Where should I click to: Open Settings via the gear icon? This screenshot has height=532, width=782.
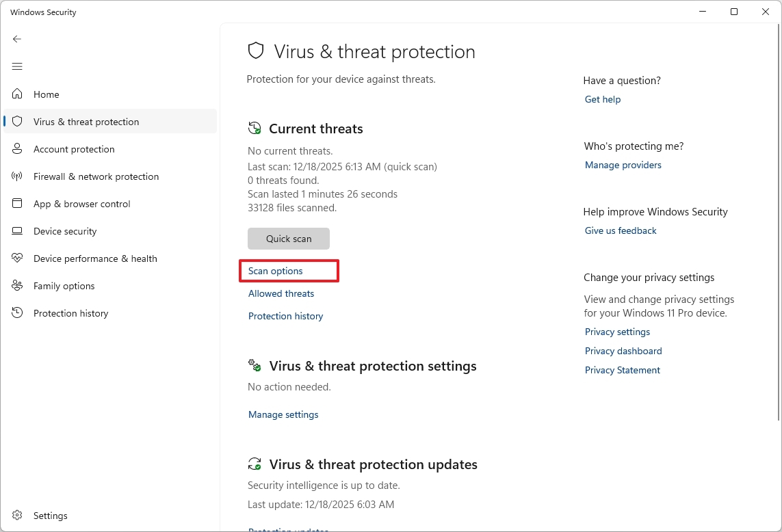click(x=49, y=515)
